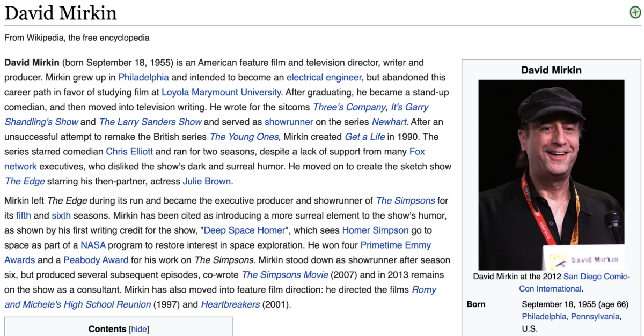Open the electrical engineer link
The width and height of the screenshot is (644, 336).
(x=324, y=77)
